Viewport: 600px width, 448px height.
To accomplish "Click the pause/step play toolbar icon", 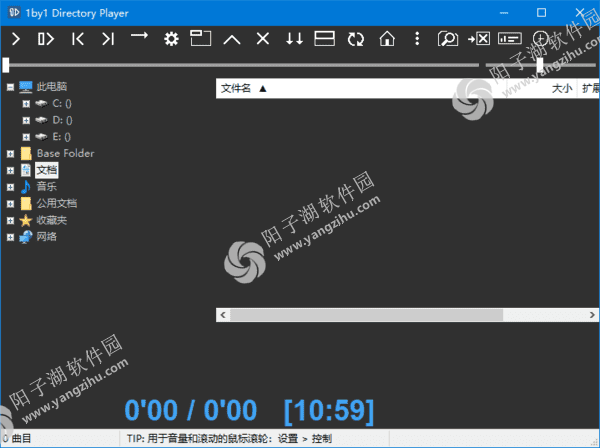I will point(46,39).
